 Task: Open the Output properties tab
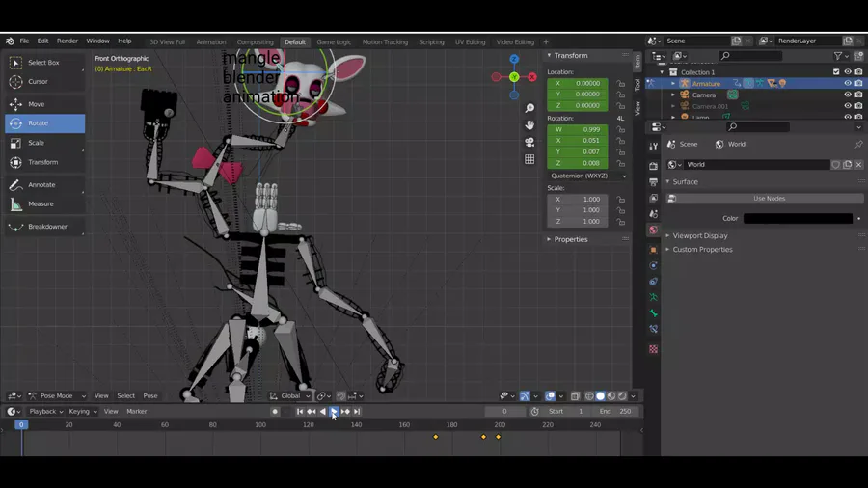[653, 182]
